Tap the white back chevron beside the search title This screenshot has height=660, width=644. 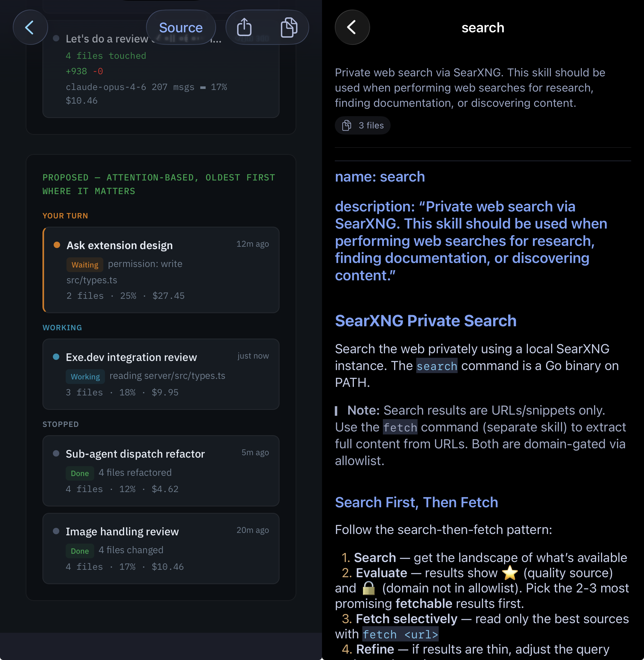(x=352, y=27)
